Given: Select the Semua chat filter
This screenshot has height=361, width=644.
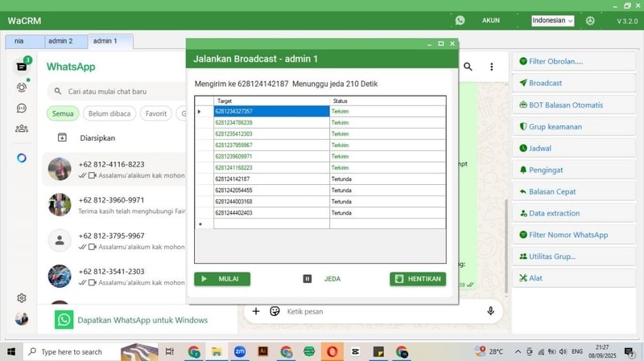Looking at the screenshot, I should click(x=63, y=113).
